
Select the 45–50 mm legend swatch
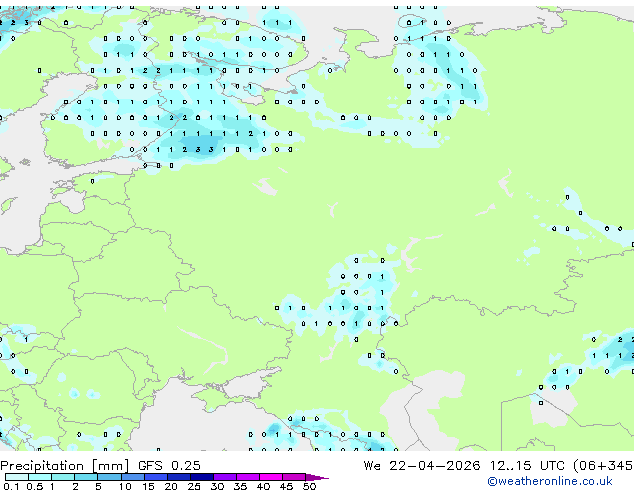click(294, 477)
